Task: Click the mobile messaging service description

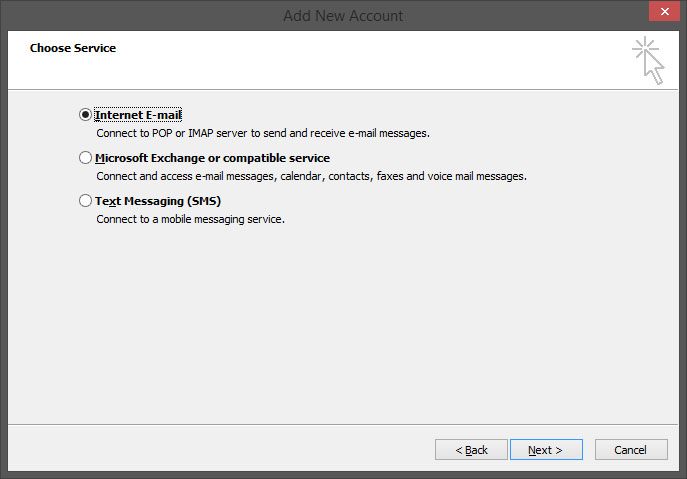Action: 191,219
